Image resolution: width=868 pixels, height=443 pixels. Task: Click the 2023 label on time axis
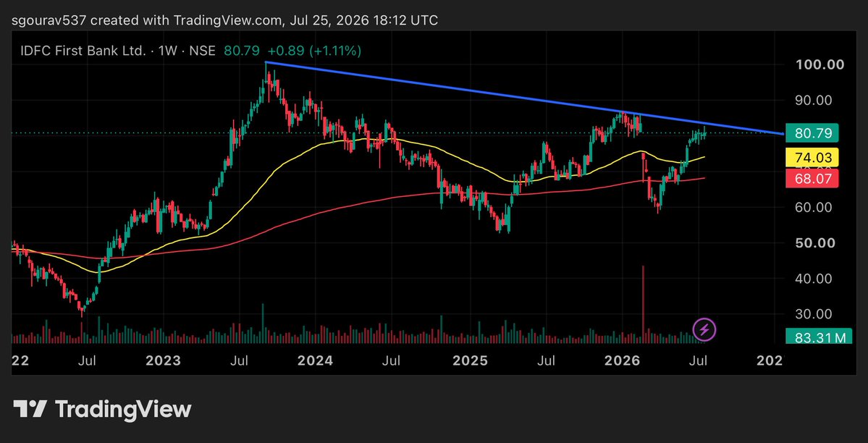pos(163,361)
